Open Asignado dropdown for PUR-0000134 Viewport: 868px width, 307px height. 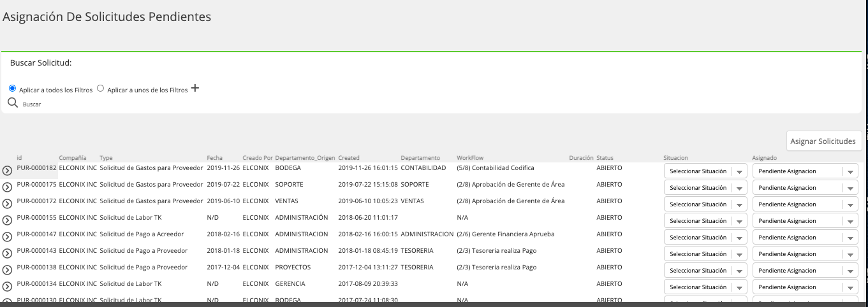(805, 287)
